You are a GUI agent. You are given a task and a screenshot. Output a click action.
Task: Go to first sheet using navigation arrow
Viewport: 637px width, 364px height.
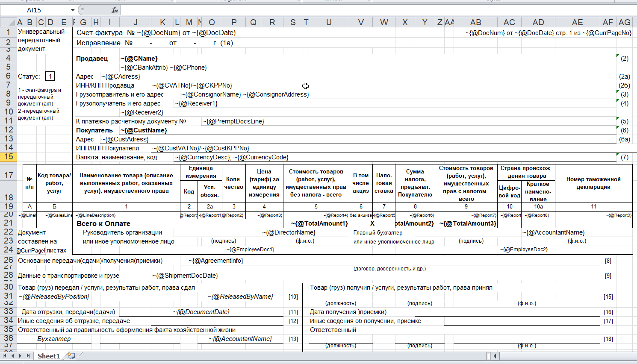tap(5, 355)
